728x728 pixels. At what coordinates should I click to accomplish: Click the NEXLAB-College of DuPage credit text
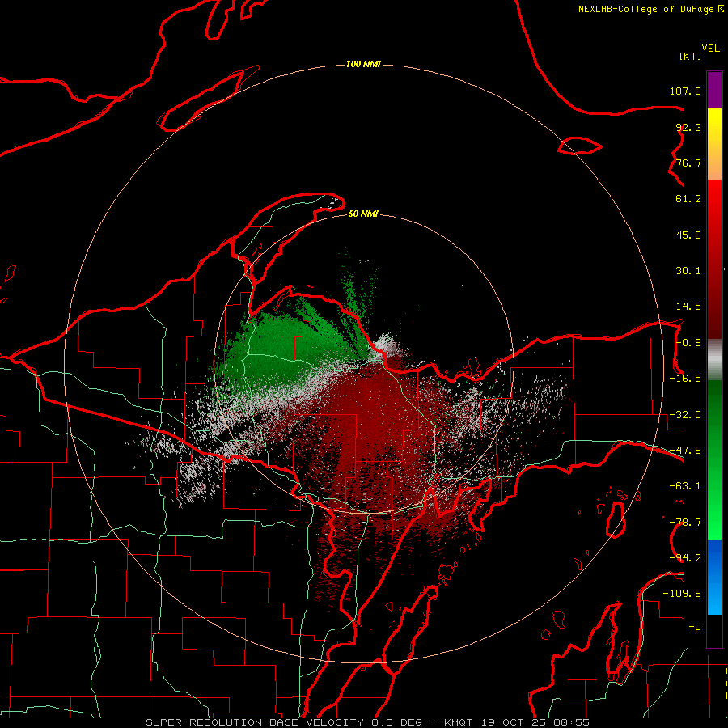(650, 9)
